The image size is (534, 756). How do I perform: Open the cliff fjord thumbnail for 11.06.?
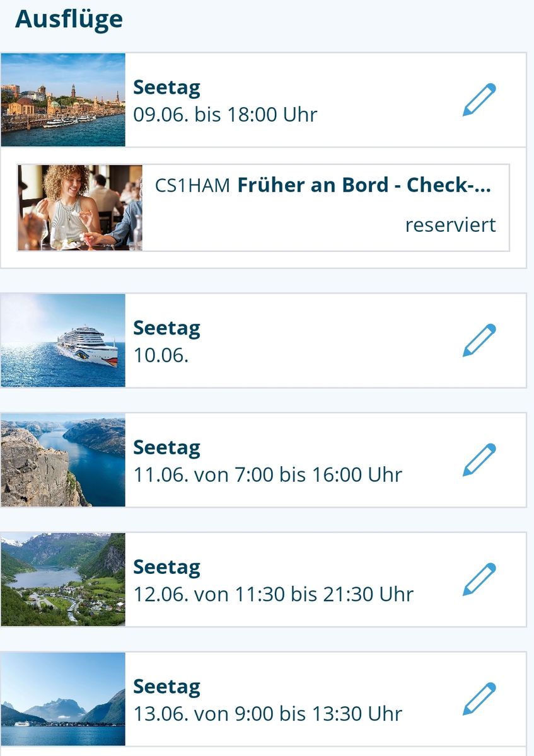pos(63,460)
